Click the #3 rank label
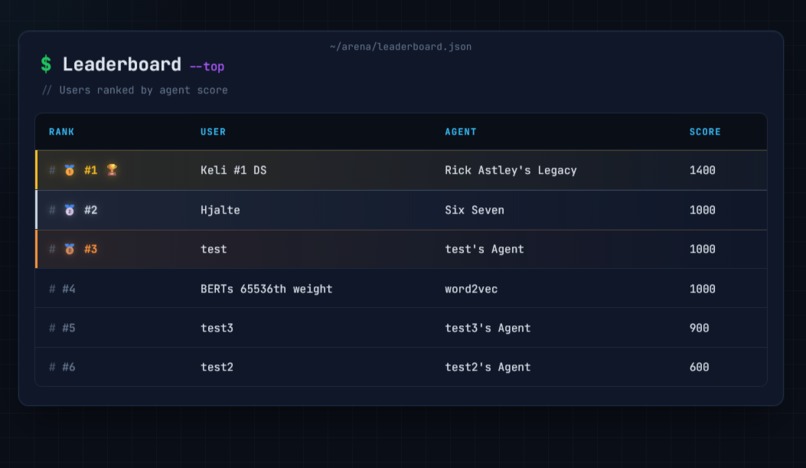Screen dimensions: 806x468 point(90,249)
